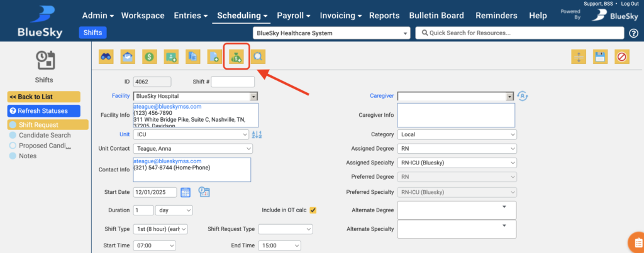
Task: Click the refresh caregiver icon beside Caregiver
Action: [523, 96]
